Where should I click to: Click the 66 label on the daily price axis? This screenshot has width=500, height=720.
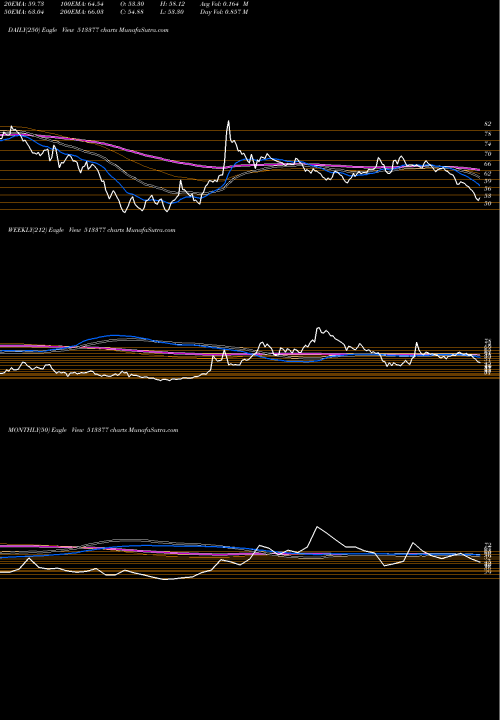tap(488, 164)
